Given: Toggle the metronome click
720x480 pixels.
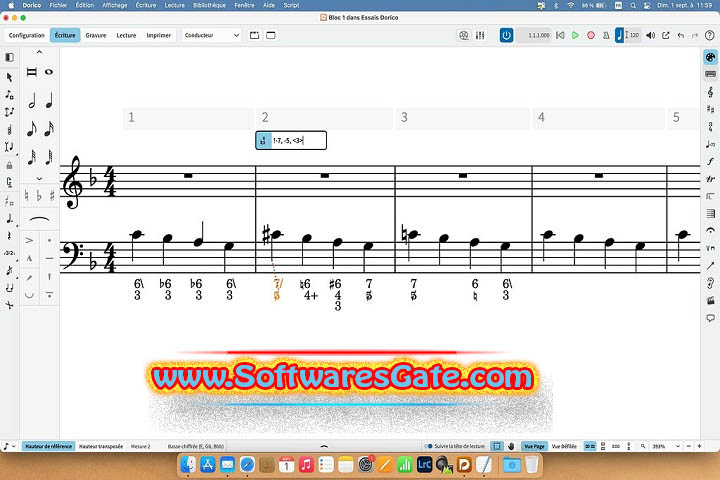Looking at the screenshot, I should point(606,35).
